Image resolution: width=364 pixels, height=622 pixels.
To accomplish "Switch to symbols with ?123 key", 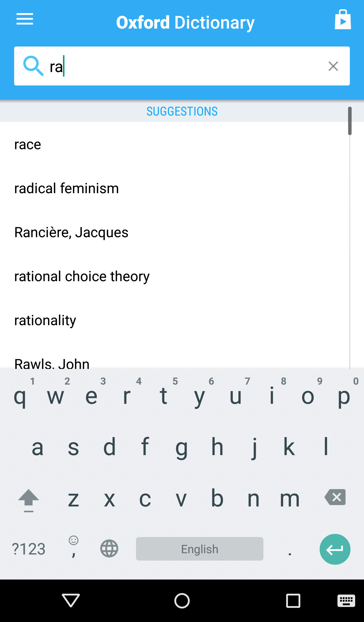I will 29,549.
